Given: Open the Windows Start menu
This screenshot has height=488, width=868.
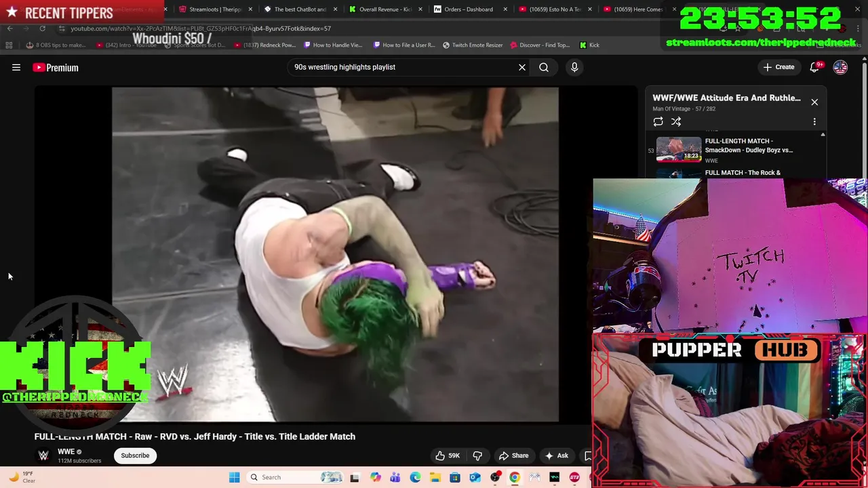Looking at the screenshot, I should pos(234,477).
